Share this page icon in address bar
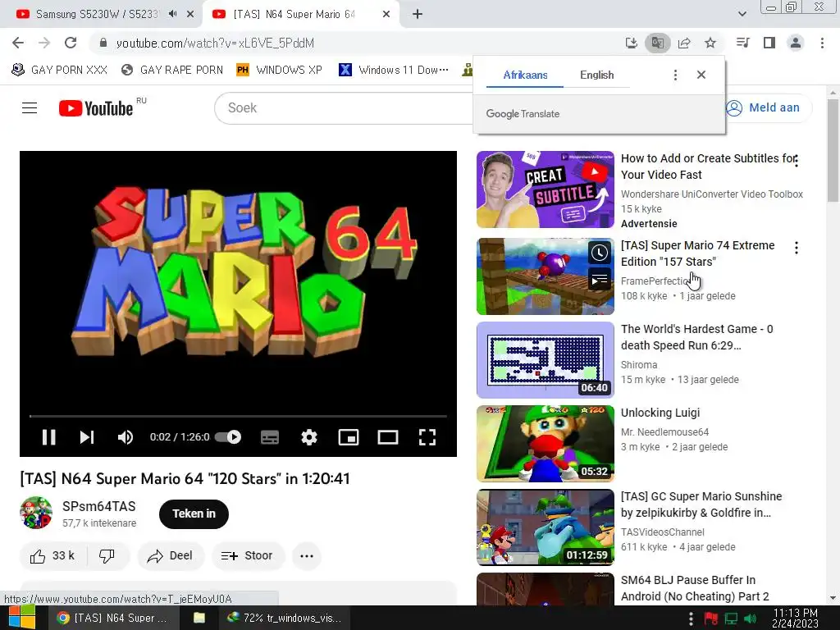840x630 pixels. coord(684,43)
